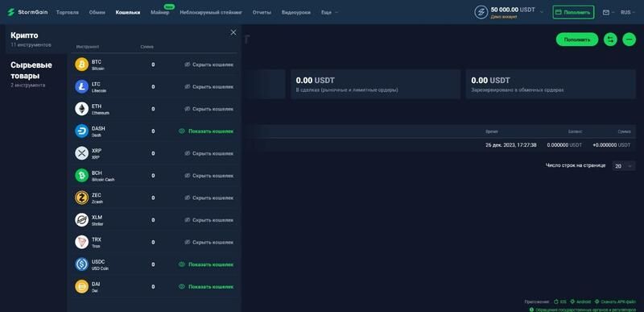The width and height of the screenshot is (644, 312).
Task: Click the outlined Пополнить button in header
Action: [573, 12]
